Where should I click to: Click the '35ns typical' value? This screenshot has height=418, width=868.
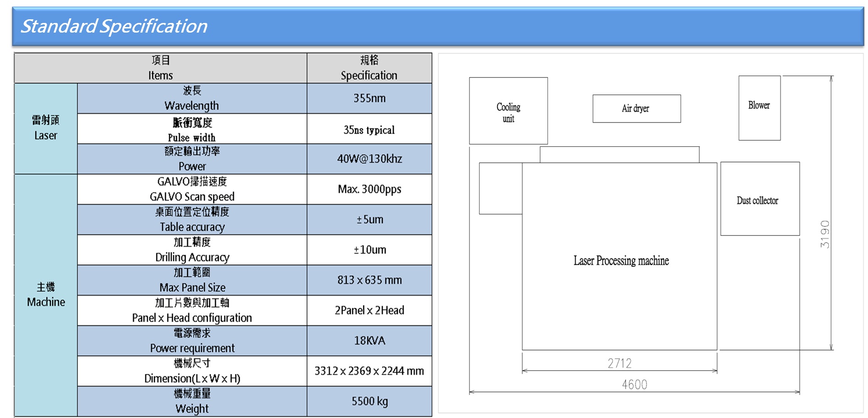coord(369,130)
